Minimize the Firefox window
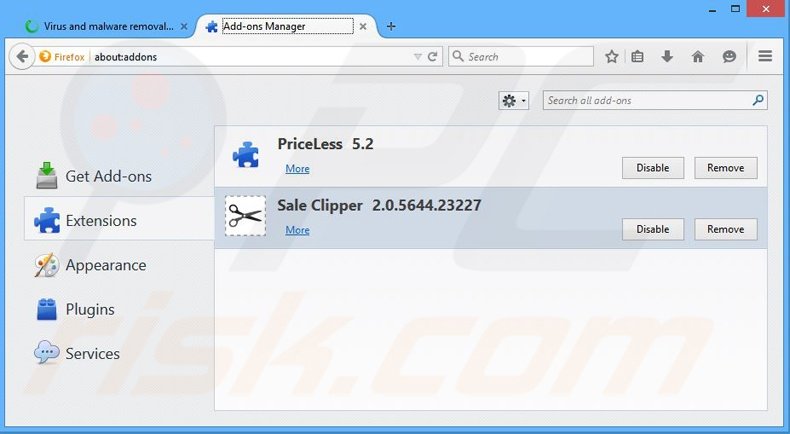The width and height of the screenshot is (790, 434). click(712, 9)
